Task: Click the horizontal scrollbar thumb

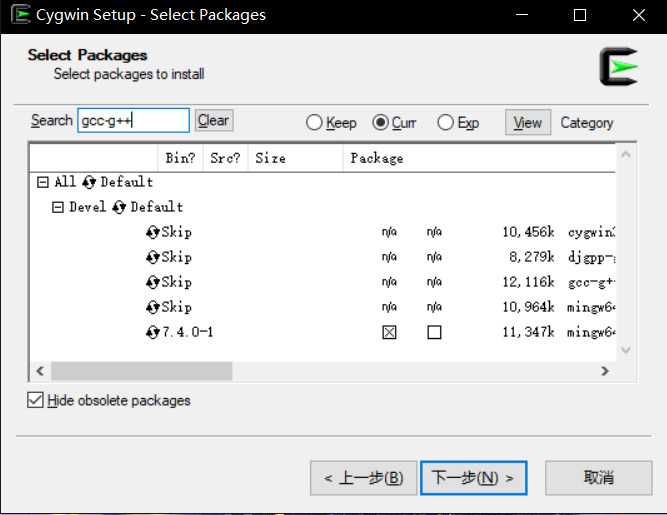Action: [142, 371]
